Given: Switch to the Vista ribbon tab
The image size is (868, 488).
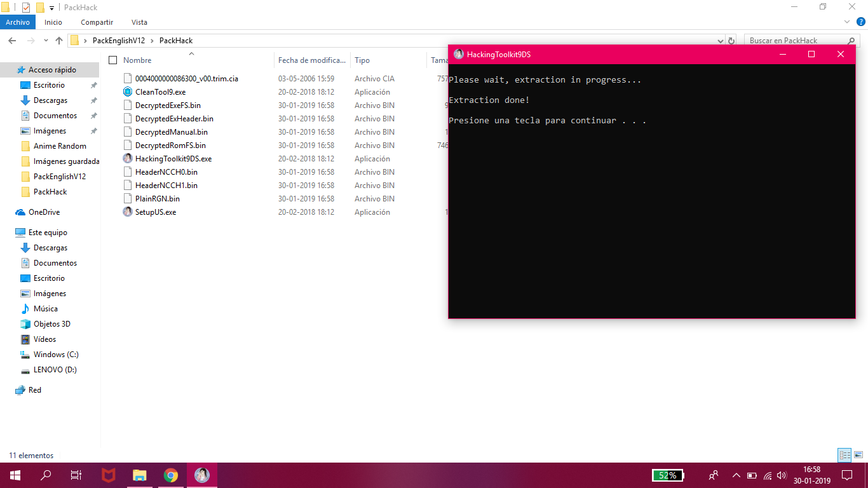Looking at the screenshot, I should 139,22.
